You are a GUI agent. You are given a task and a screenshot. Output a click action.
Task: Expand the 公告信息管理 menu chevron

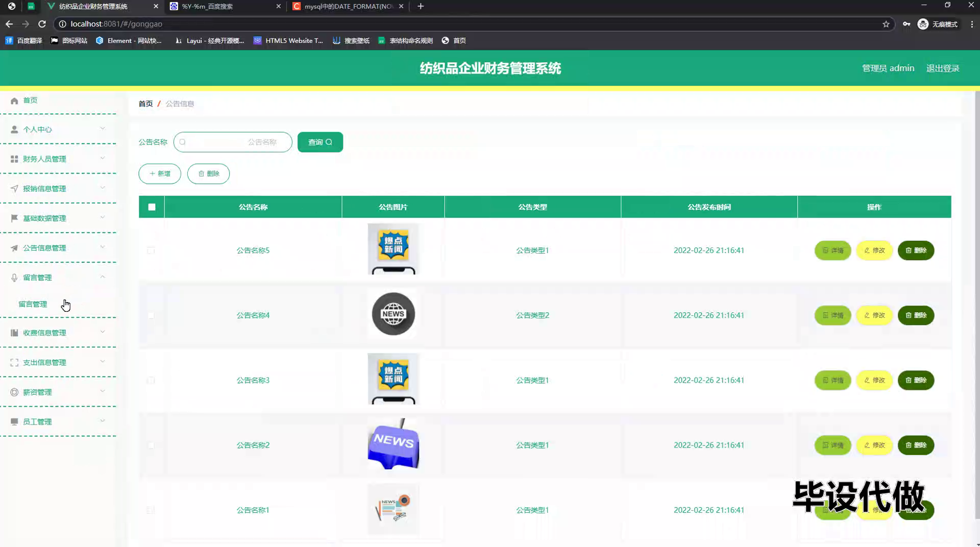coord(103,247)
